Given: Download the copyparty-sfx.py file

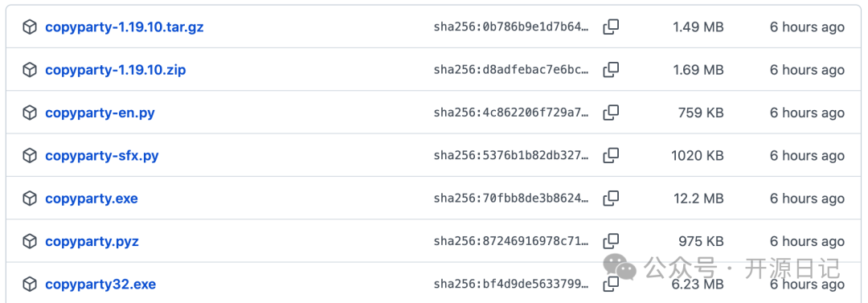Looking at the screenshot, I should [x=102, y=156].
